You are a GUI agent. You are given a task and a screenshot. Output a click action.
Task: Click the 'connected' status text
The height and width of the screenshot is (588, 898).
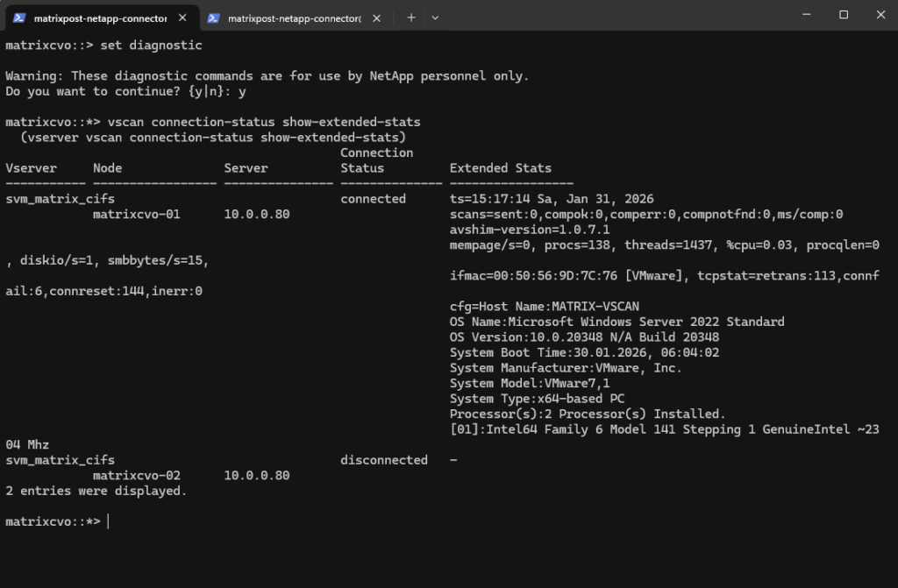pos(373,199)
